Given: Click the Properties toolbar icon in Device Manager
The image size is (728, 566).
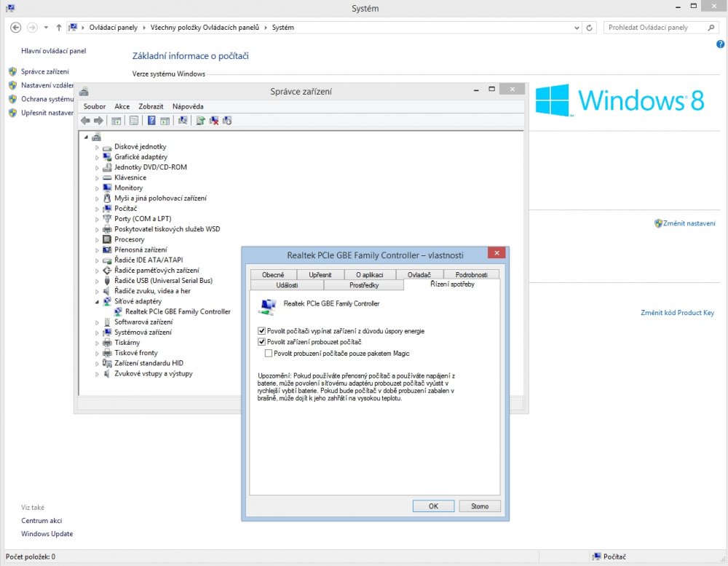Looking at the screenshot, I should pyautogui.click(x=134, y=121).
